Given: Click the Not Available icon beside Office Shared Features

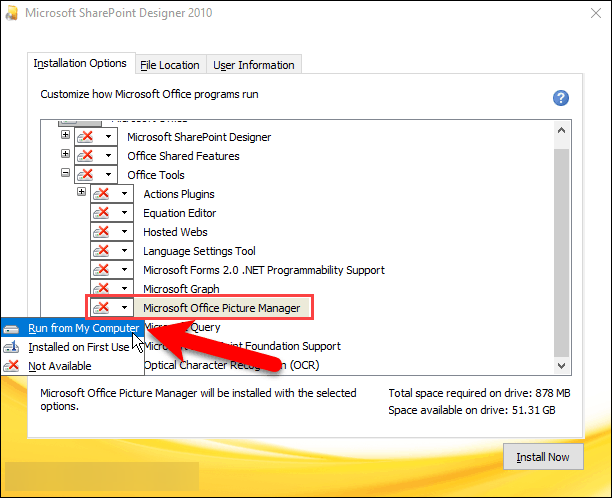Looking at the screenshot, I should point(85,156).
